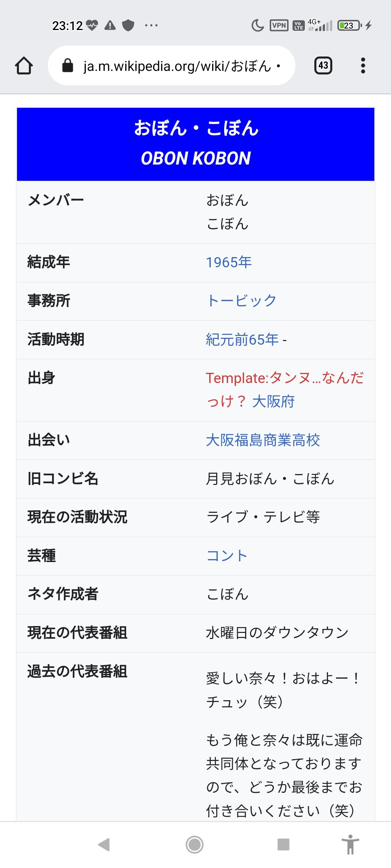The image size is (391, 868).
Task: Tap the browser home icon
Action: 24,66
